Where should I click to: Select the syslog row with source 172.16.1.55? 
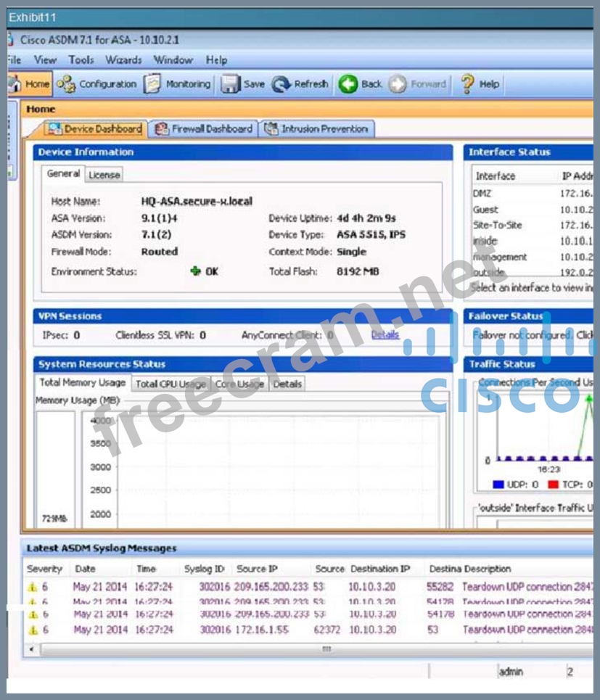[261, 630]
